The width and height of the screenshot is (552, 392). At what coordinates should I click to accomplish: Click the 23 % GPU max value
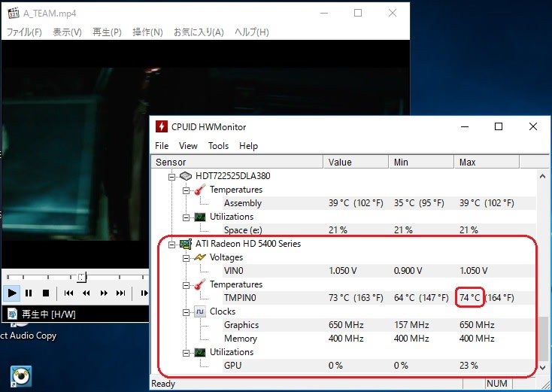[x=469, y=365]
